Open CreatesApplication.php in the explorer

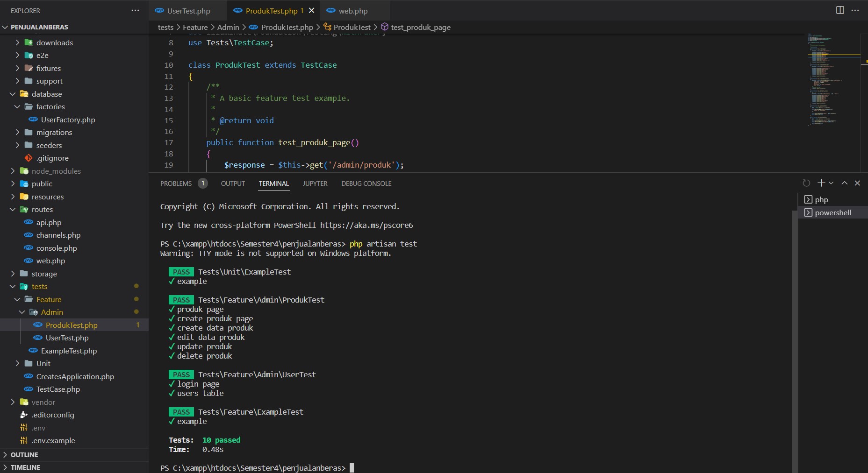point(74,376)
